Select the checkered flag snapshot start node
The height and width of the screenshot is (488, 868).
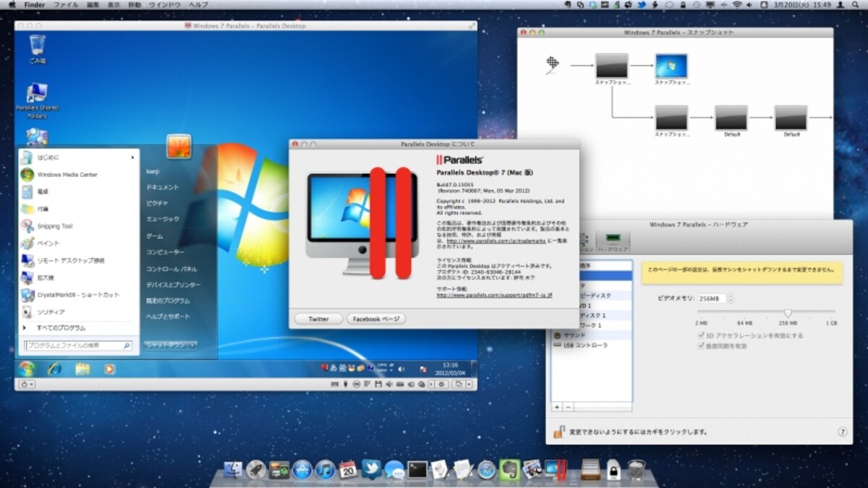coord(553,65)
